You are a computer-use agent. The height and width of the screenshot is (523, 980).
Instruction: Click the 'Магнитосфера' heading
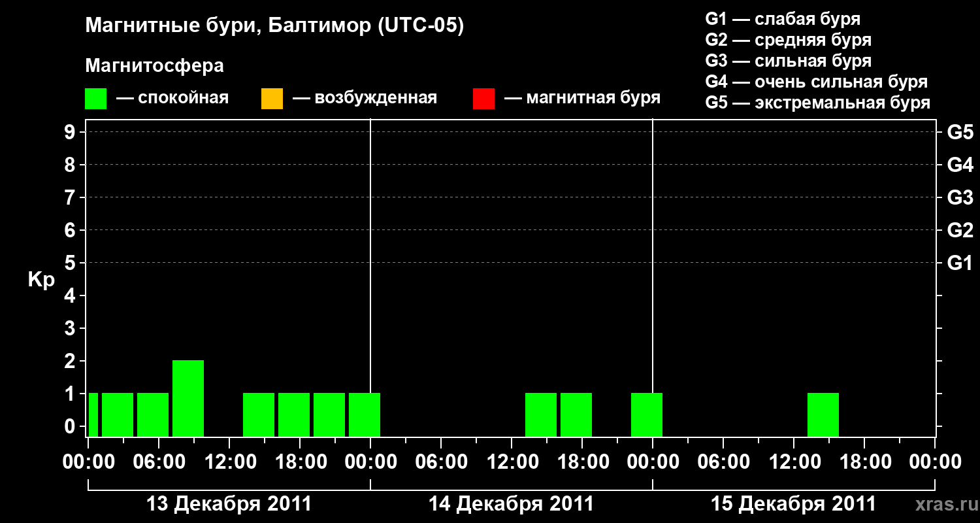click(155, 66)
